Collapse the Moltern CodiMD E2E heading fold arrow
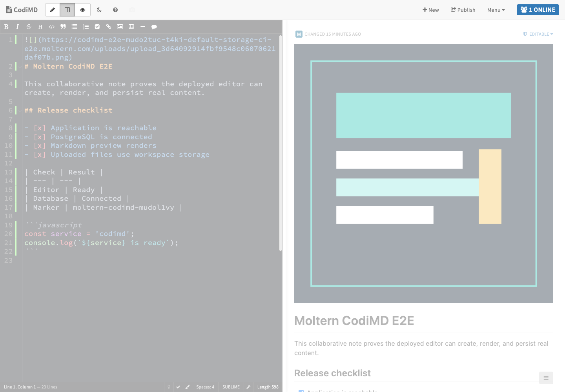This screenshot has width=565, height=392. coord(20,67)
